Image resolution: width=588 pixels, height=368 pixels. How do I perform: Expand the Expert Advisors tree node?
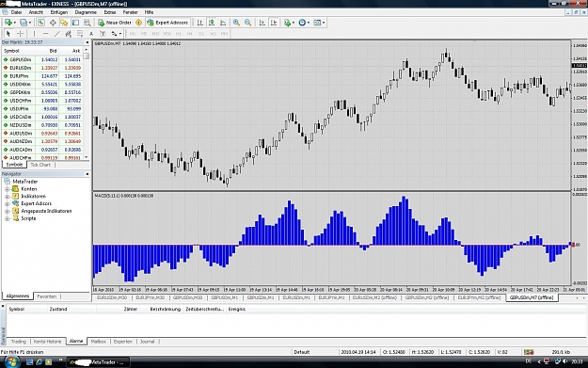7,203
